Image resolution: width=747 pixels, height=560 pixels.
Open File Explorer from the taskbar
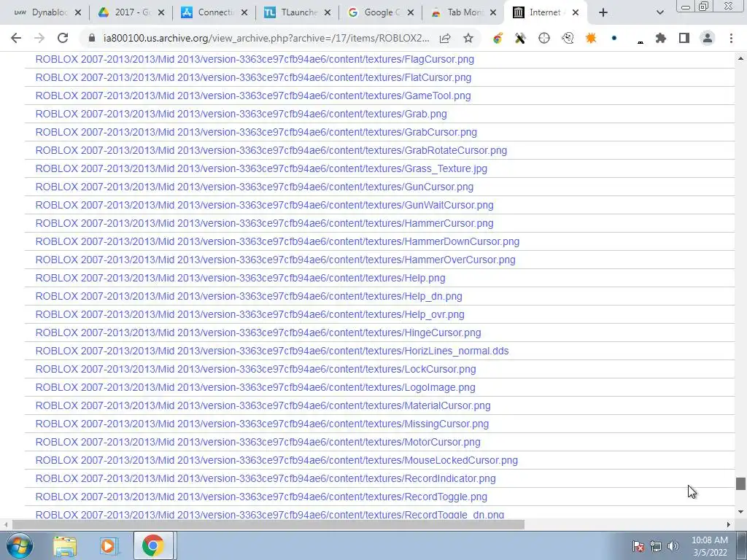point(64,546)
